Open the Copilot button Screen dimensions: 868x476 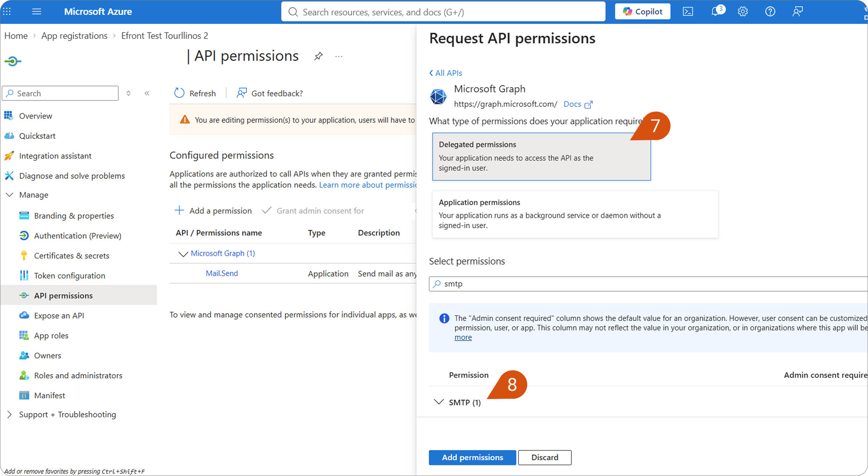(x=643, y=12)
